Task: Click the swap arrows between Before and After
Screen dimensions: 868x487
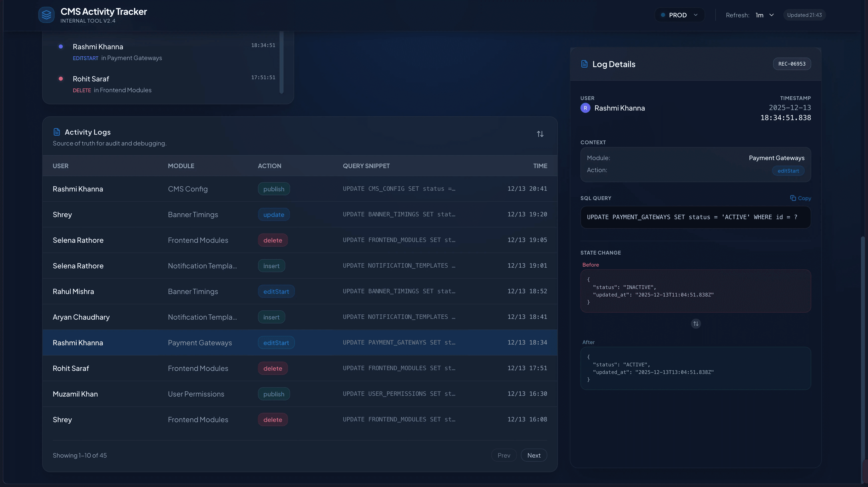Action: click(x=695, y=324)
